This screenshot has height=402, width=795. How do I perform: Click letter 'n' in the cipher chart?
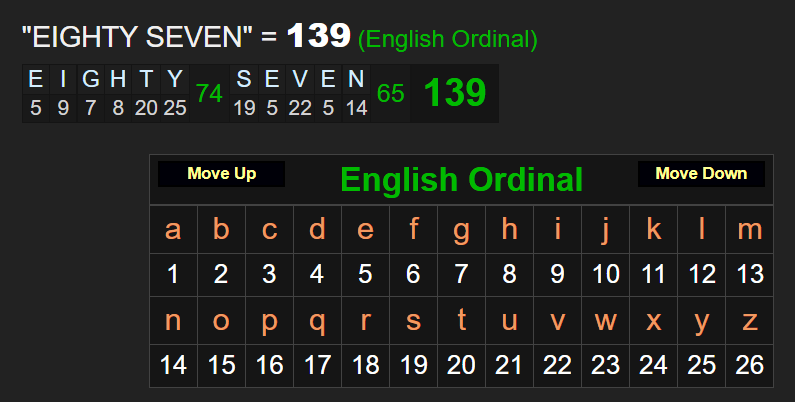click(173, 320)
